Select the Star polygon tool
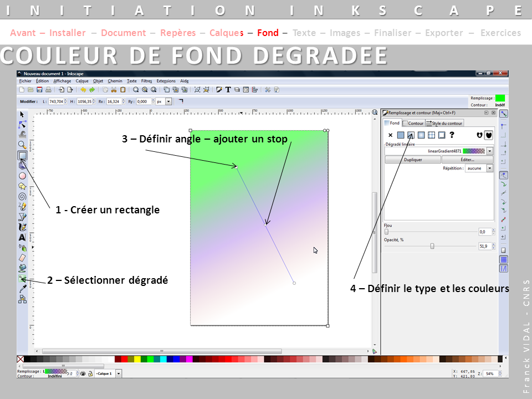The image size is (532, 399). [22, 186]
